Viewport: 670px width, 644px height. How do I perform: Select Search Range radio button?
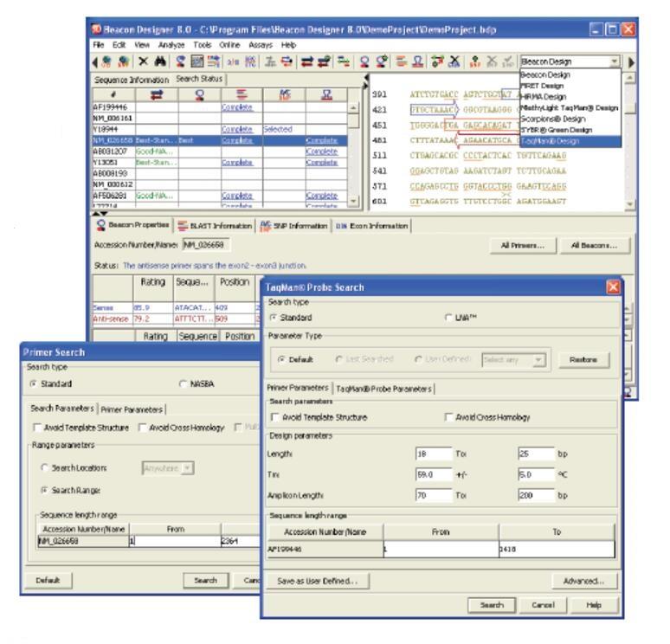pos(44,490)
